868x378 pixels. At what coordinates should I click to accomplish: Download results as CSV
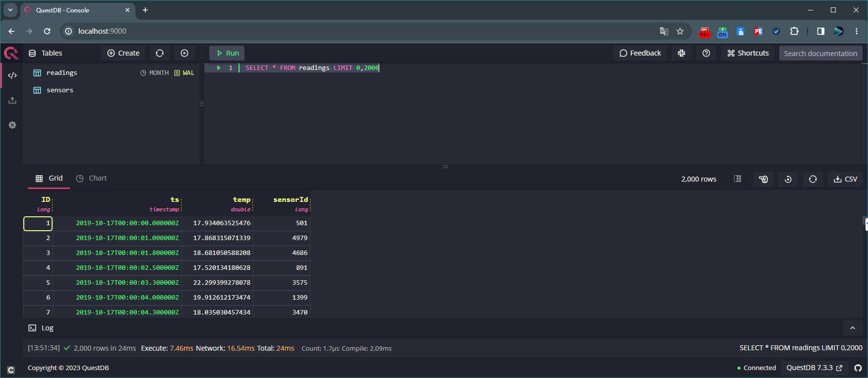pos(846,179)
